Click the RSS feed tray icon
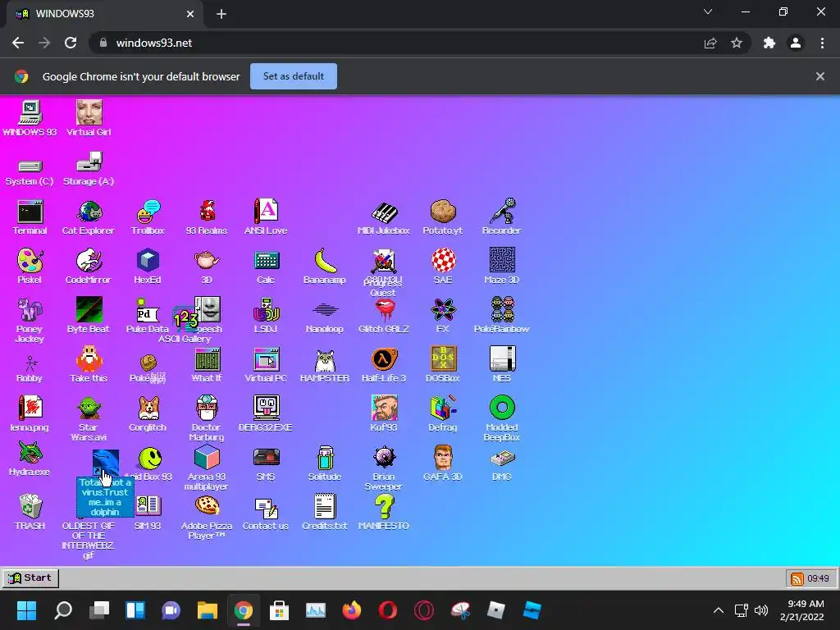This screenshot has height=630, width=840. (x=797, y=578)
